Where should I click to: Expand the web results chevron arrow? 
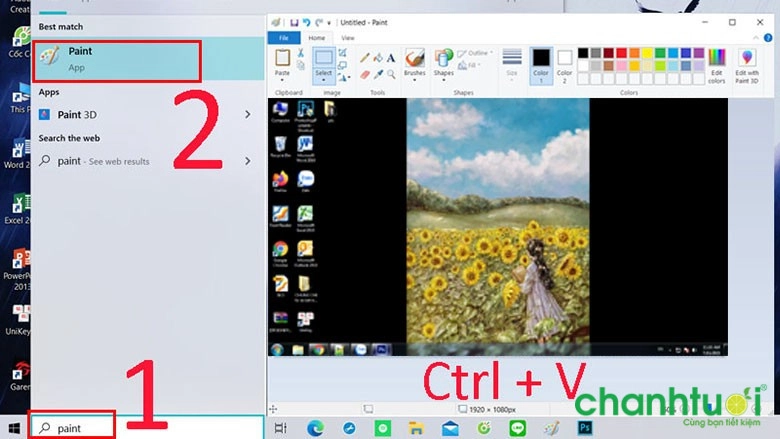pos(248,161)
